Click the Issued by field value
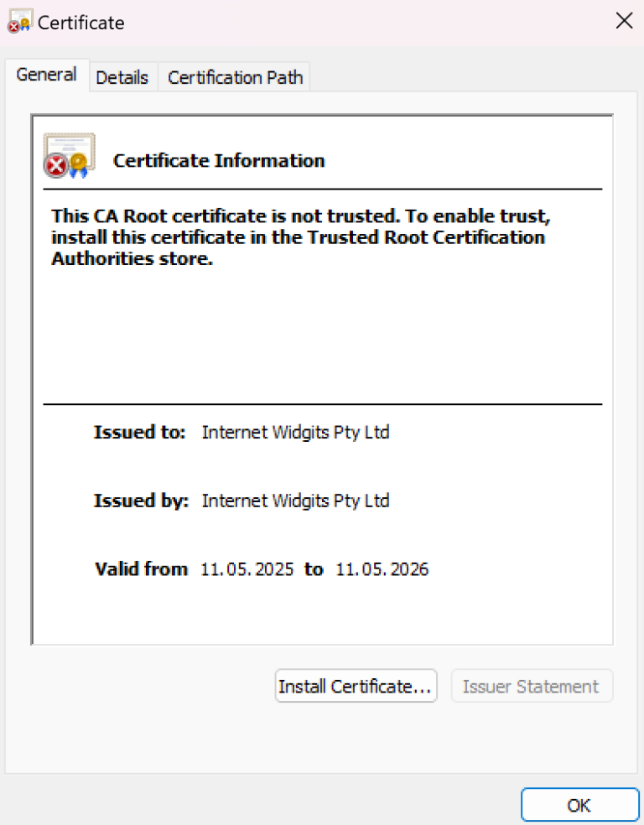 [x=295, y=501]
